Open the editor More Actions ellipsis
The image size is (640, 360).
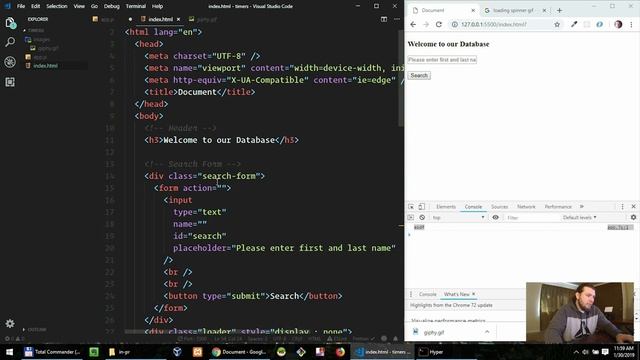tap(397, 19)
